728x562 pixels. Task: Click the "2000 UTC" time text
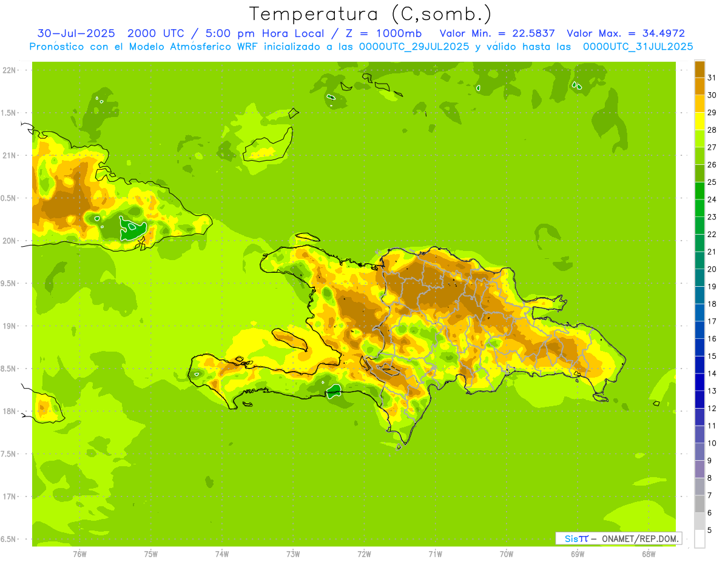pyautogui.click(x=155, y=33)
